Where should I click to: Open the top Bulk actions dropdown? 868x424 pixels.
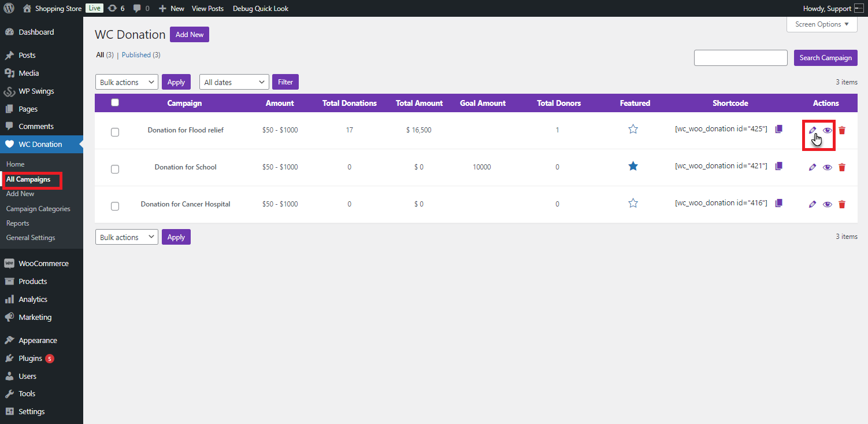(127, 82)
